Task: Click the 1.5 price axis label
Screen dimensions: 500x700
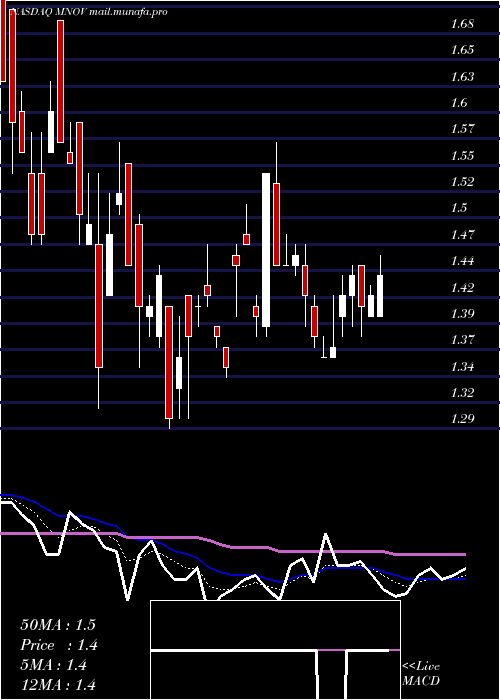Action: tap(459, 208)
